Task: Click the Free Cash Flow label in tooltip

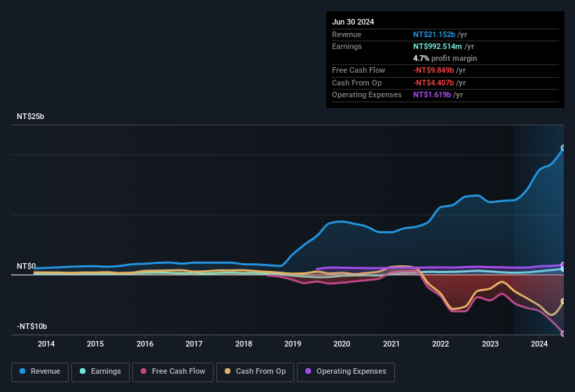Action: point(359,70)
